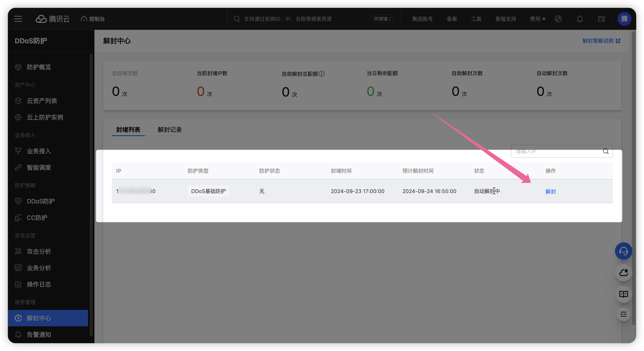Viewport: 644px width, 351px height.
Task: Open 业务接入 in the sidebar
Action: [48, 151]
